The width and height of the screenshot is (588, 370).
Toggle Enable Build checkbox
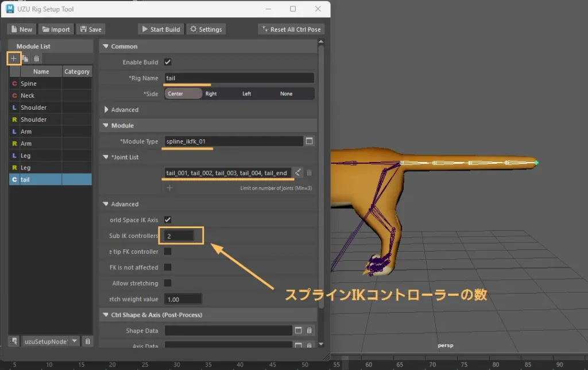point(168,62)
